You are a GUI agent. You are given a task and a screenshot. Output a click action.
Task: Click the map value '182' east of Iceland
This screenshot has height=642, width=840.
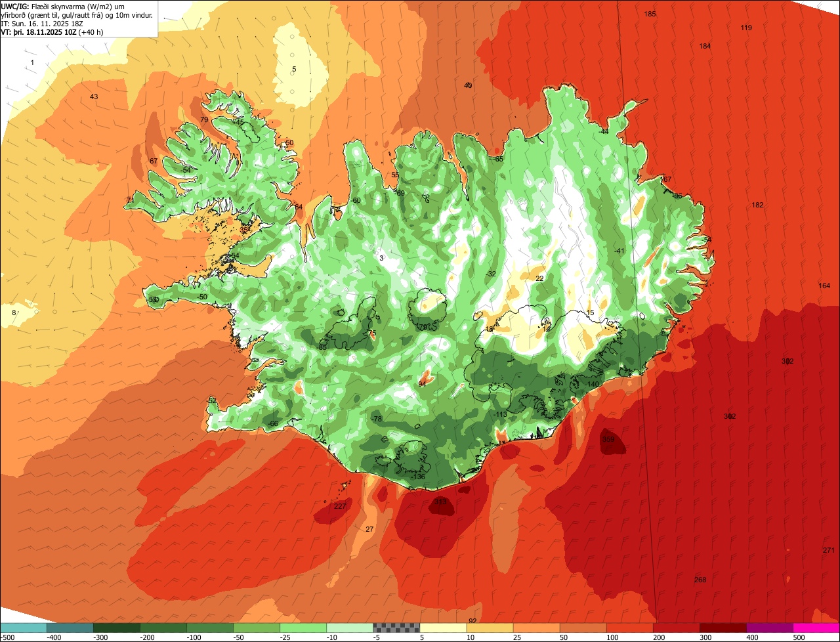[757, 205]
